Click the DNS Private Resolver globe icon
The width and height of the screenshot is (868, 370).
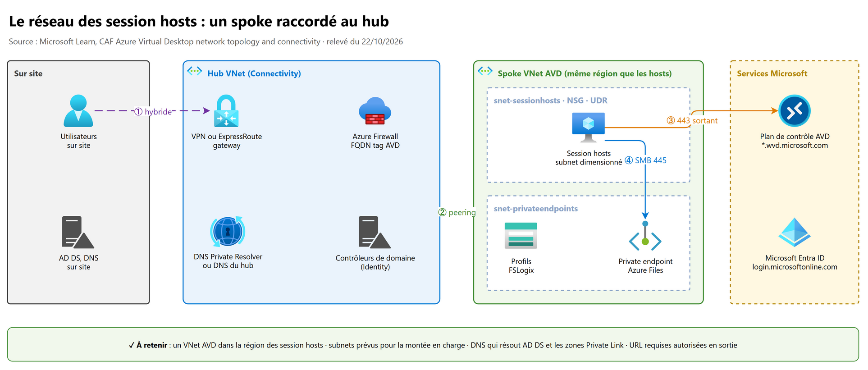[x=228, y=232]
